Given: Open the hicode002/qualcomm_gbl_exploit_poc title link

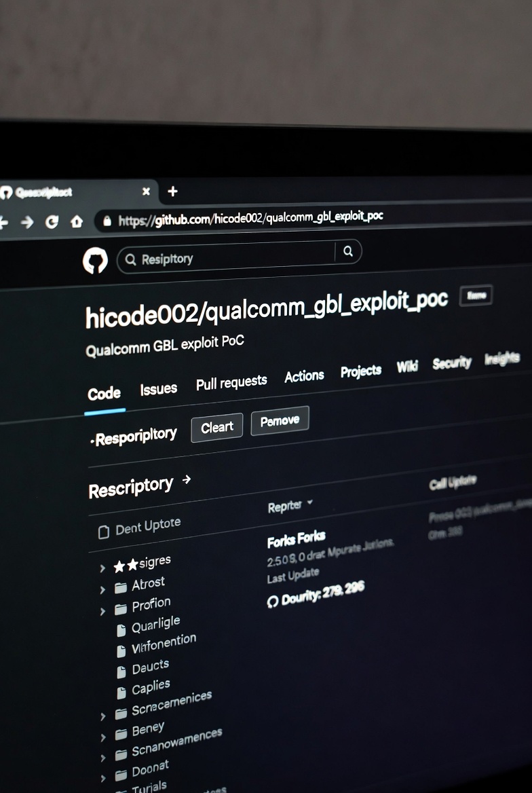Looking at the screenshot, I should point(267,308).
